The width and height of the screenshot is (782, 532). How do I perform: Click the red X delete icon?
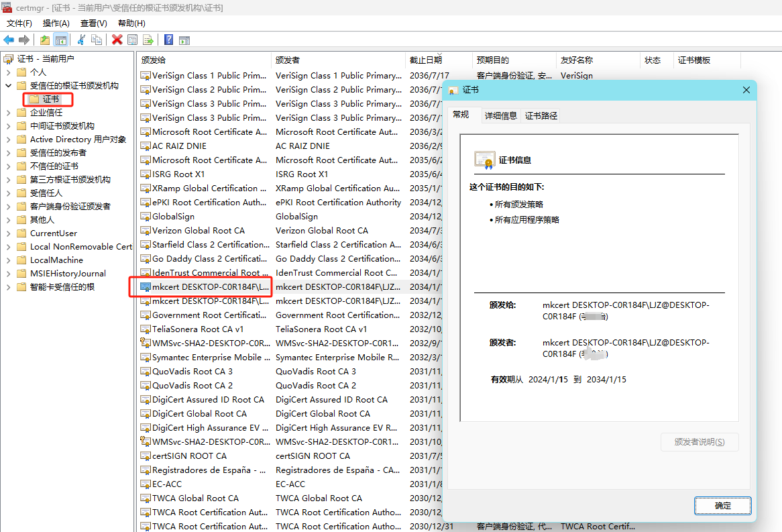coord(117,40)
